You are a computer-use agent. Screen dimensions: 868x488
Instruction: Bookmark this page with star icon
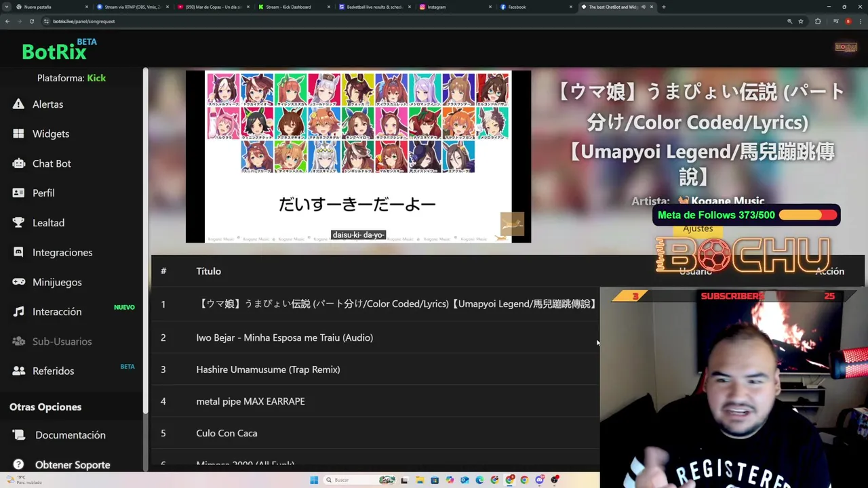(x=801, y=21)
